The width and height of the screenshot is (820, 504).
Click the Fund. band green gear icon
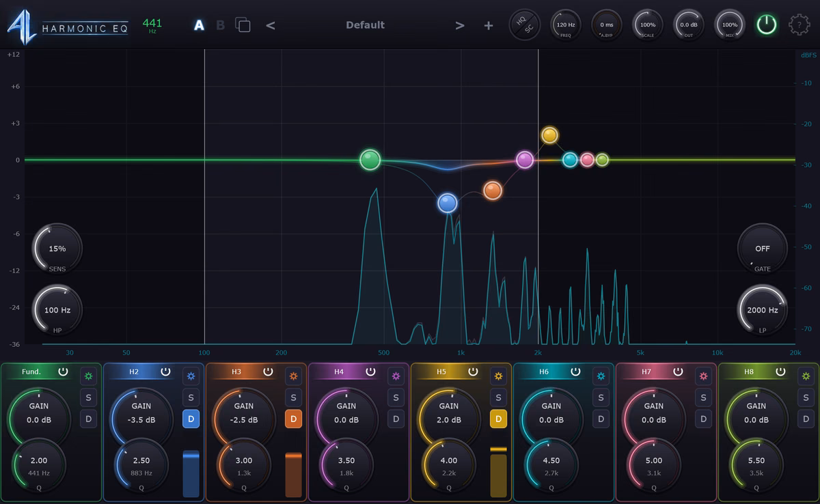point(88,376)
